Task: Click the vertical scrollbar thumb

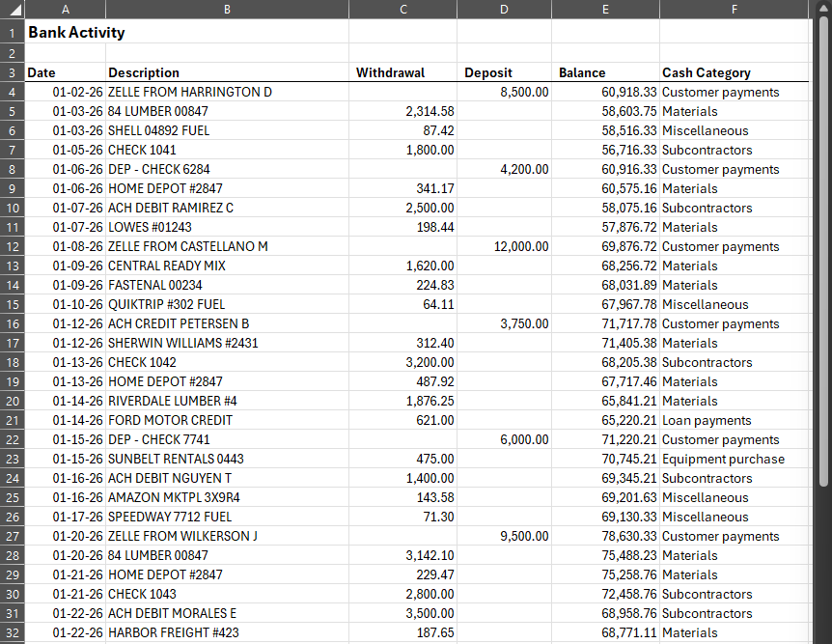Action: coord(823,249)
